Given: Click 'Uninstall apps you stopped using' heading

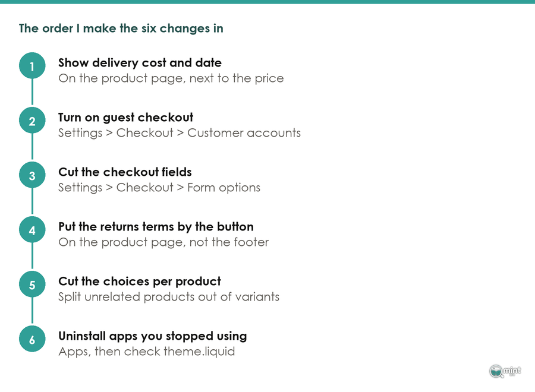Looking at the screenshot, I should [x=153, y=336].
